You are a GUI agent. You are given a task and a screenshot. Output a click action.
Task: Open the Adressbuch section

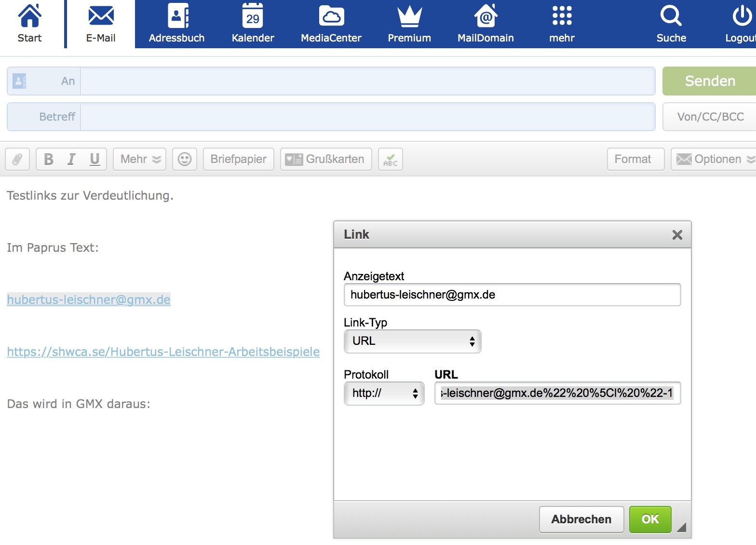pos(176,24)
